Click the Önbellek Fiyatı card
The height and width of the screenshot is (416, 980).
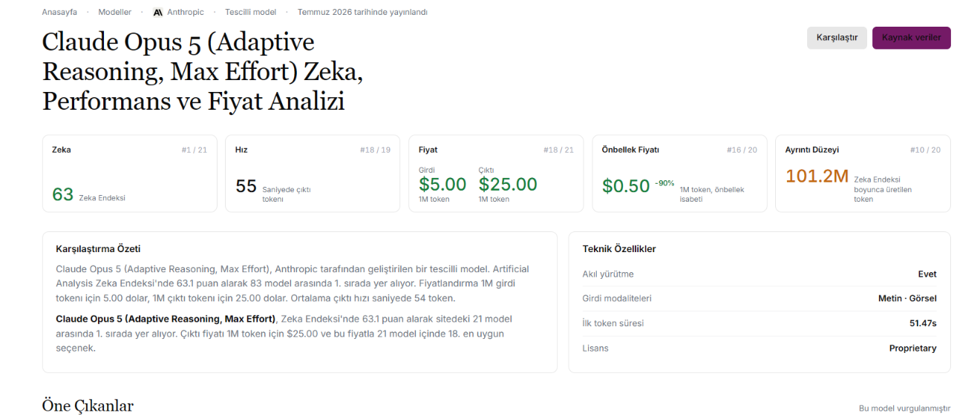click(679, 174)
